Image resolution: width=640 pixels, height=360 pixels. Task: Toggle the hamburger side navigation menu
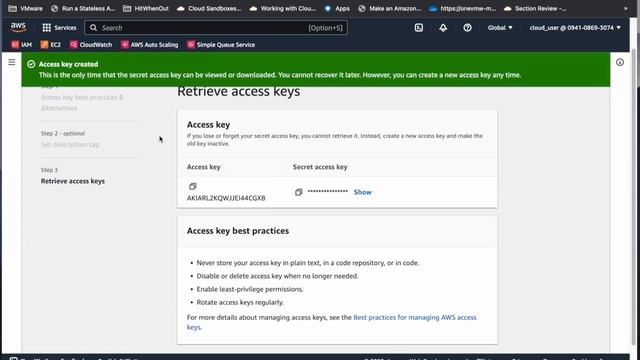click(11, 62)
